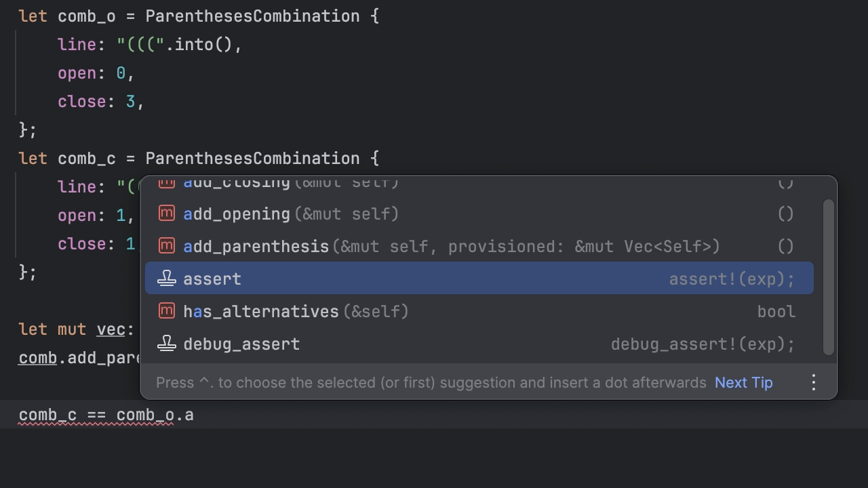The height and width of the screenshot is (488, 868).
Task: Click the method icon next to has_alternatives
Action: pyautogui.click(x=166, y=311)
